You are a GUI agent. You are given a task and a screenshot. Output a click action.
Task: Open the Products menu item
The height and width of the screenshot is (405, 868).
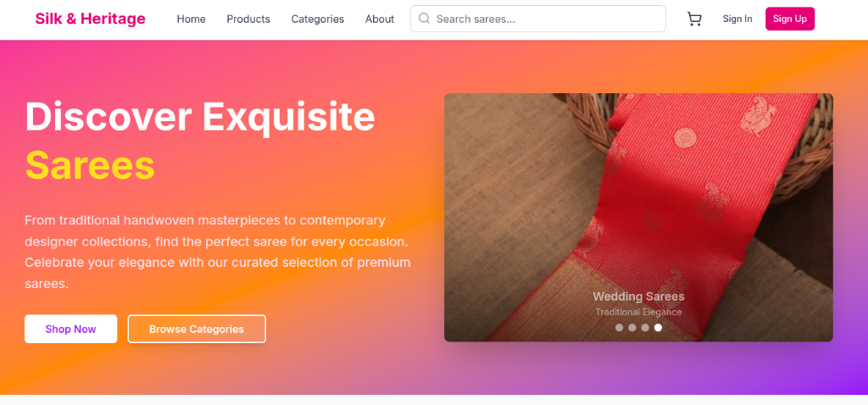tap(248, 19)
